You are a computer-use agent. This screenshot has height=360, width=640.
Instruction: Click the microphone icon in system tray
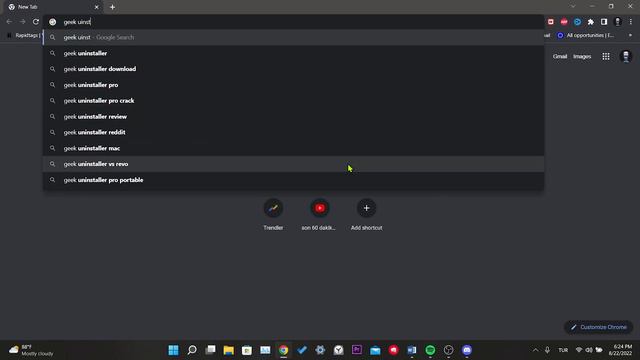click(x=547, y=350)
